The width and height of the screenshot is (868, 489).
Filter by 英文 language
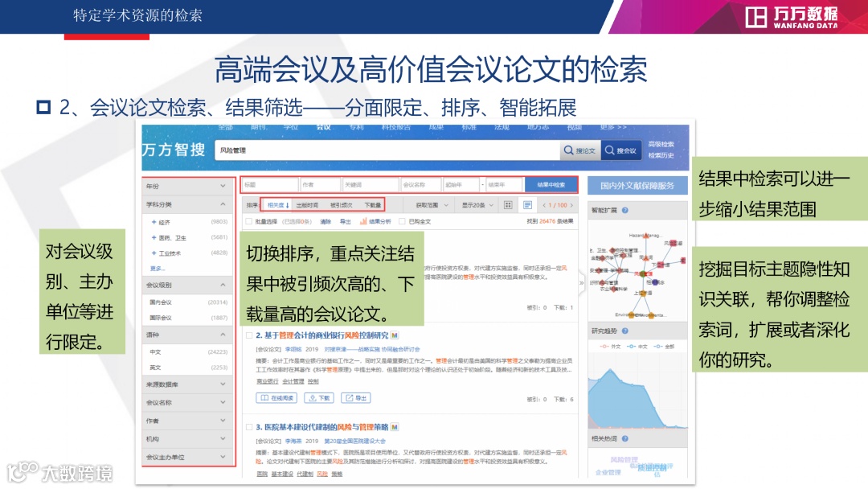pyautogui.click(x=155, y=368)
